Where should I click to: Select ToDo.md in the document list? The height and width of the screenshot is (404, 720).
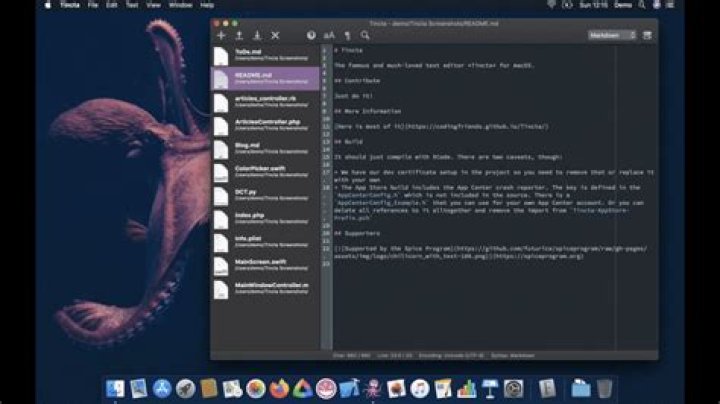[x=265, y=56]
